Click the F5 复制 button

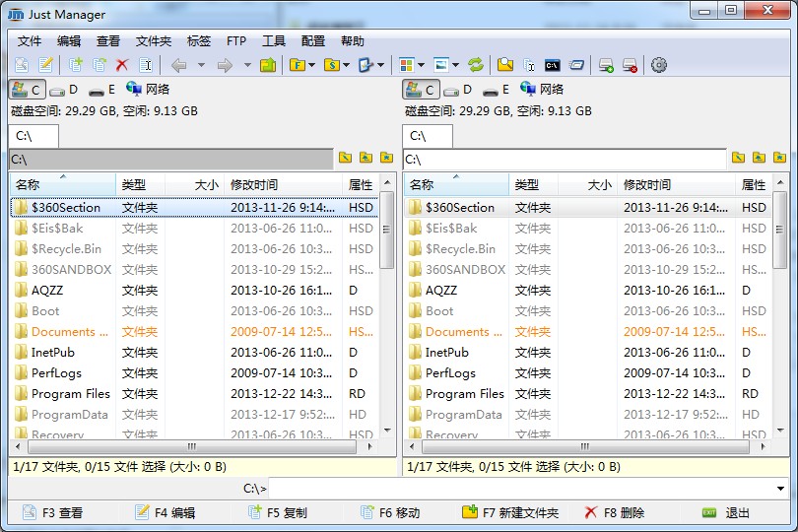point(278,512)
